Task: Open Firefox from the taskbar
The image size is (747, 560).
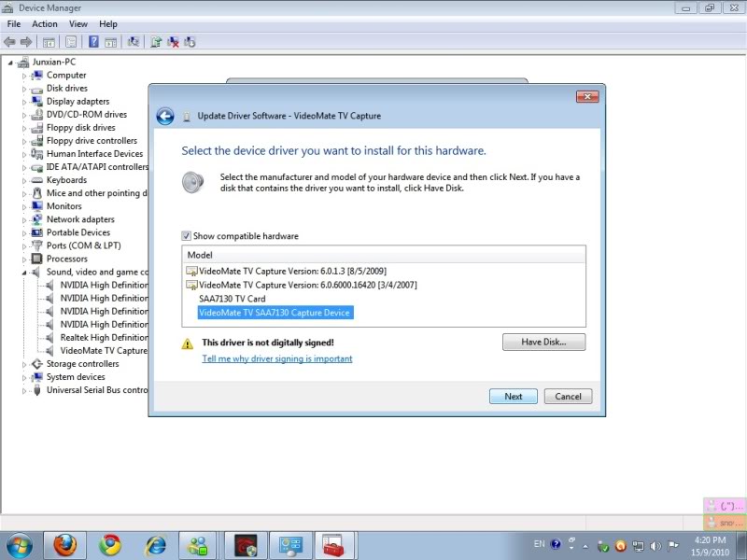Action: click(64, 545)
